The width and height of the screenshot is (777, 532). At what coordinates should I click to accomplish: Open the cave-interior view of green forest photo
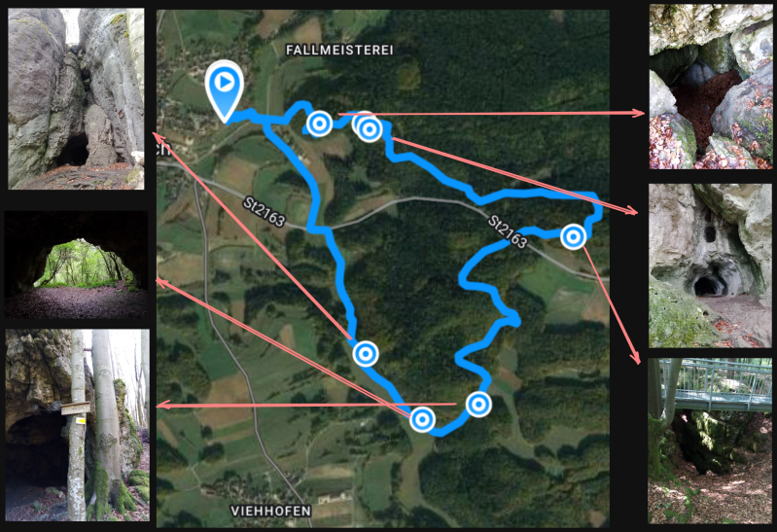(76, 265)
